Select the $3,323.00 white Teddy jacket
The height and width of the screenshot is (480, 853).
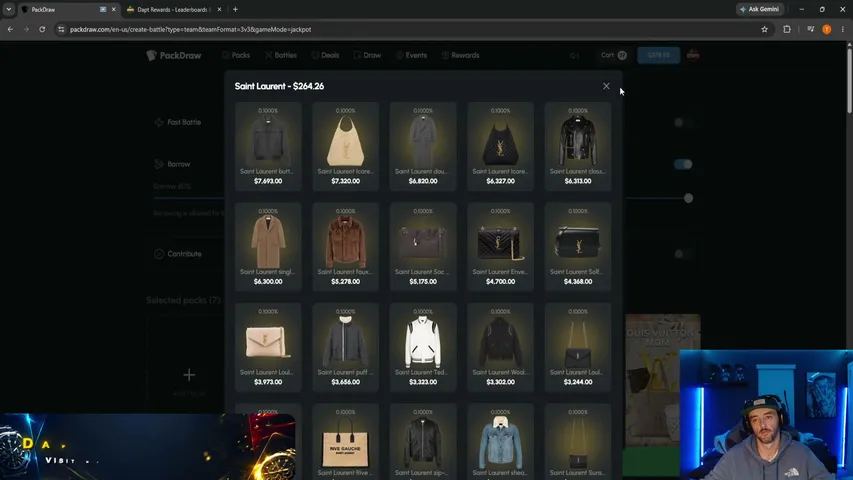pyautogui.click(x=423, y=347)
